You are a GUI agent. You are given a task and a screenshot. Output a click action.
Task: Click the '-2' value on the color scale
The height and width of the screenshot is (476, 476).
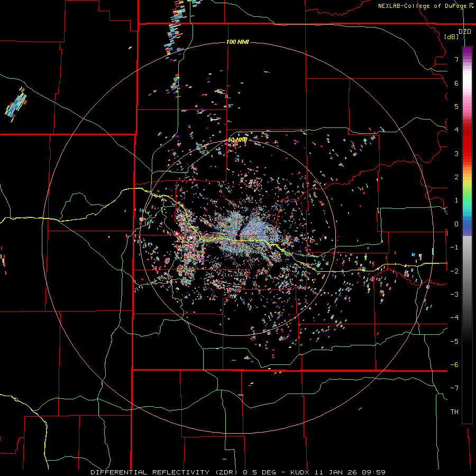tap(454, 271)
